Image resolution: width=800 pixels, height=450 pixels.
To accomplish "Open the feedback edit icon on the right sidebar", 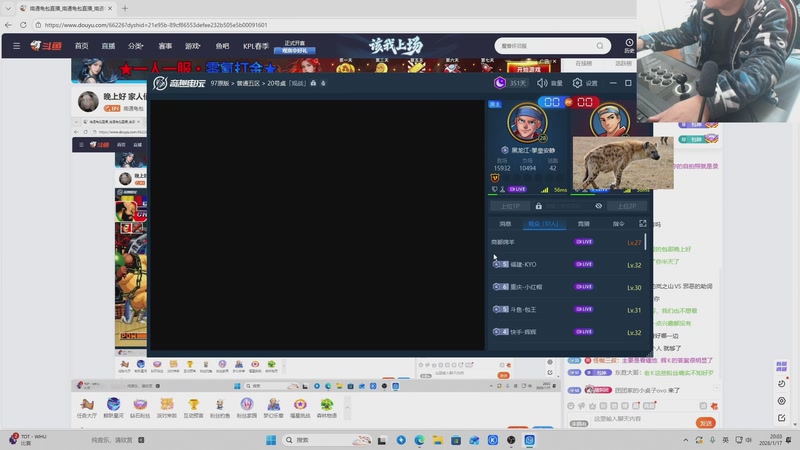I will coord(782,418).
